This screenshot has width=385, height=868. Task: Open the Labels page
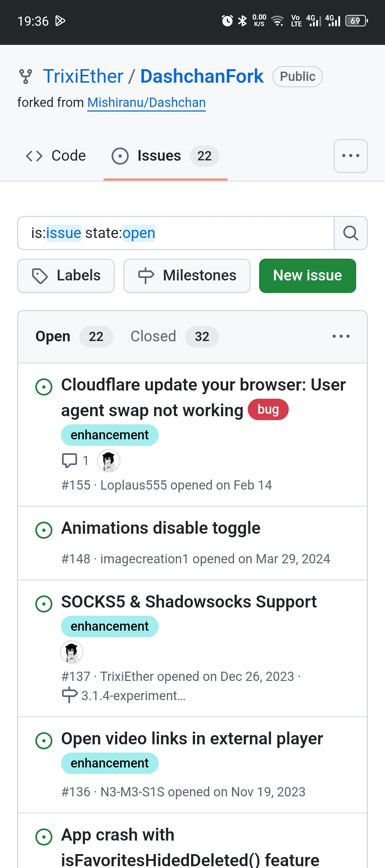(66, 276)
